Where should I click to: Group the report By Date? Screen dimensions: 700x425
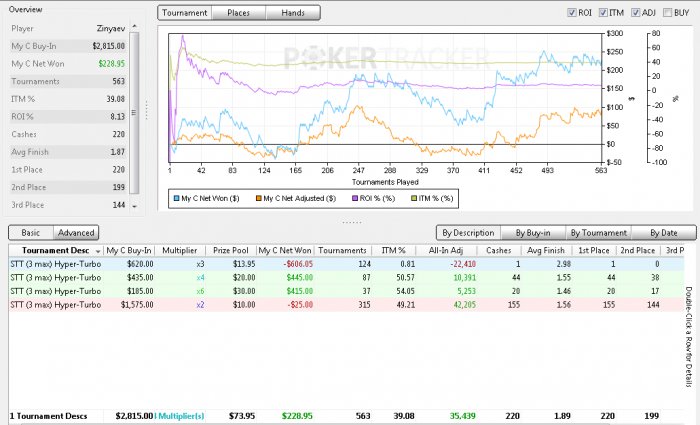point(656,232)
